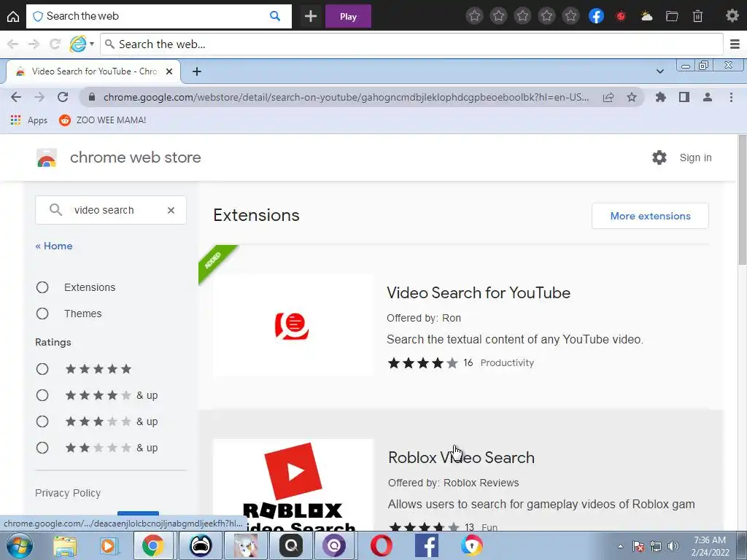The image size is (747, 560).
Task: Close the Video Search for YouTube tab
Action: click(x=169, y=71)
